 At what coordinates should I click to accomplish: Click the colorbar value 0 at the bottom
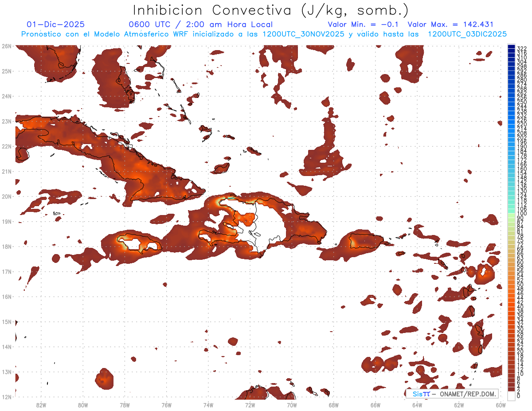tap(519, 396)
